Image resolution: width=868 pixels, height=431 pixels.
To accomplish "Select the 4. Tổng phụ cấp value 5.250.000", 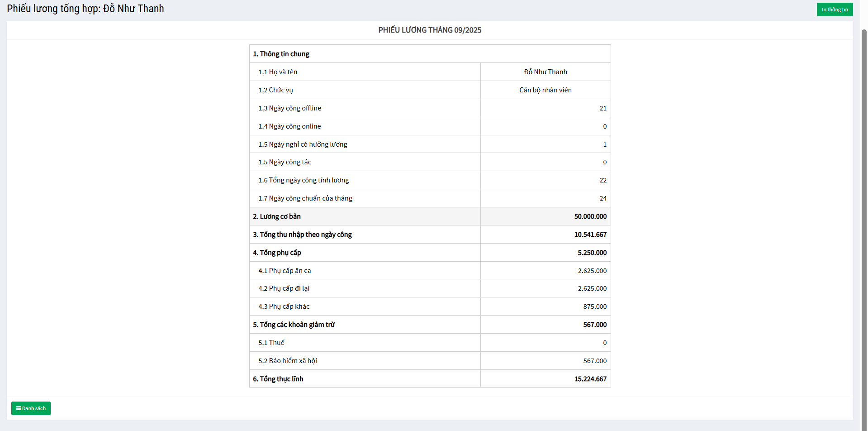I will [592, 253].
